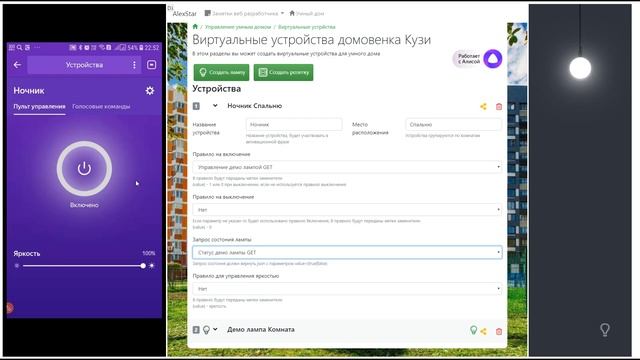
Task: Open Правило на включение dropdown
Action: coord(347,167)
